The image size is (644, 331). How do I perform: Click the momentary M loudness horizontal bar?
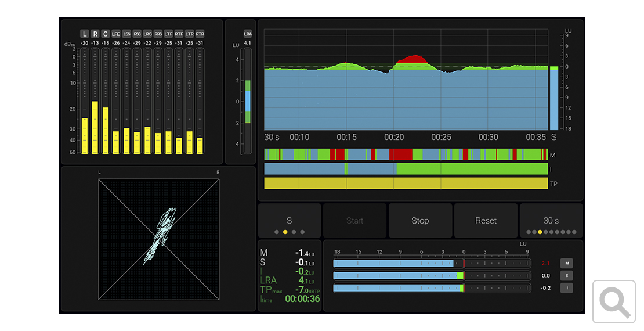[x=432, y=264]
